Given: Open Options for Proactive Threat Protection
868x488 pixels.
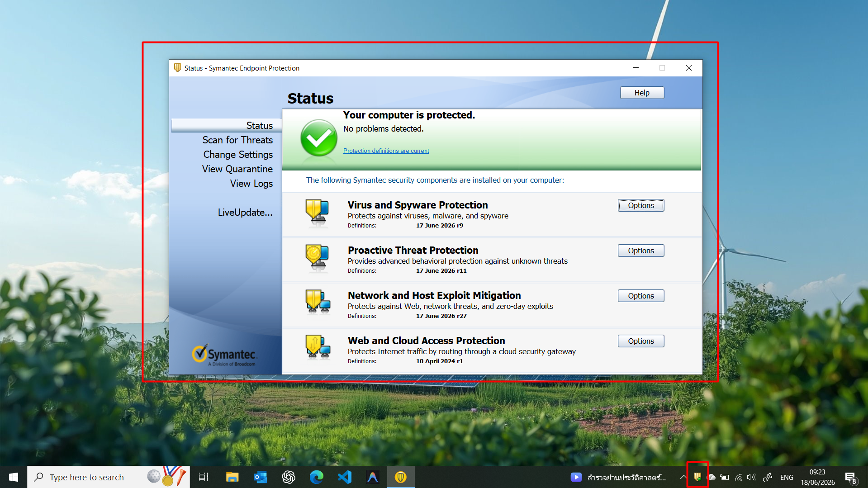Looking at the screenshot, I should (x=641, y=251).
